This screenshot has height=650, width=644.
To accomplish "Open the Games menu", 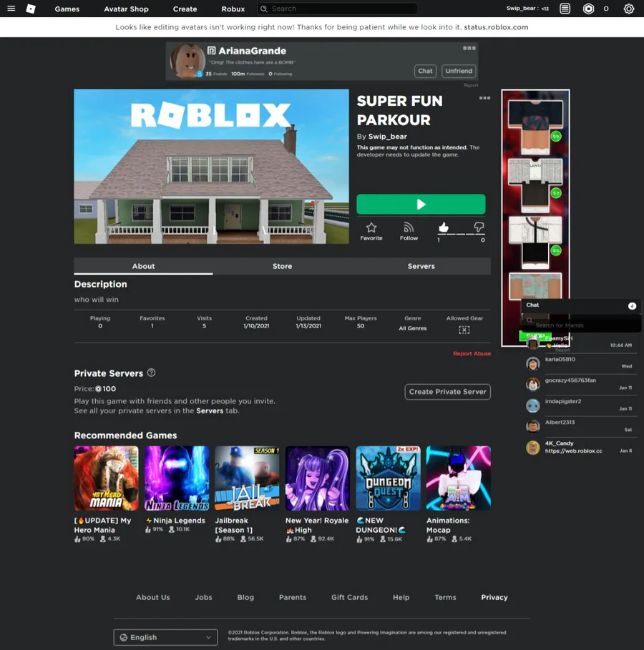I will click(67, 9).
